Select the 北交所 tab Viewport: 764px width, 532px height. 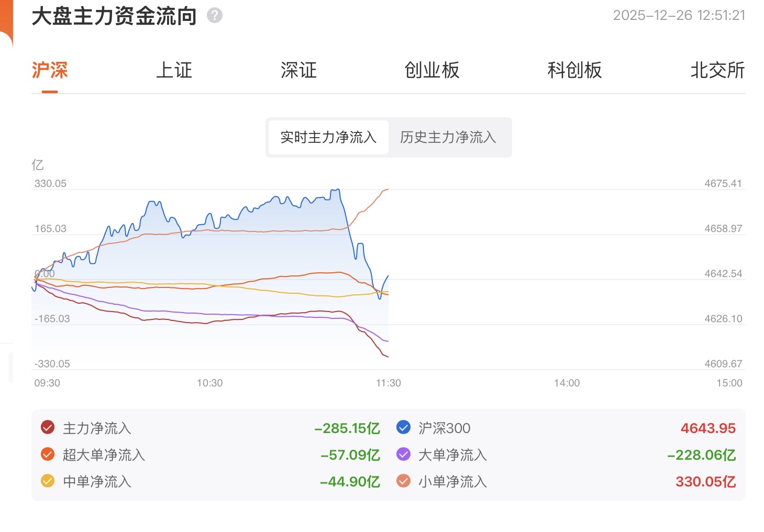coord(717,70)
